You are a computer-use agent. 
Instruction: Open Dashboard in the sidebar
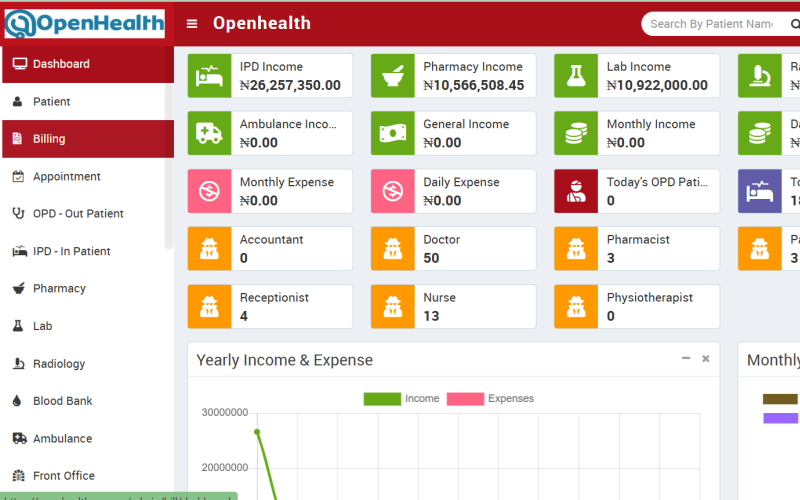pyautogui.click(x=88, y=64)
